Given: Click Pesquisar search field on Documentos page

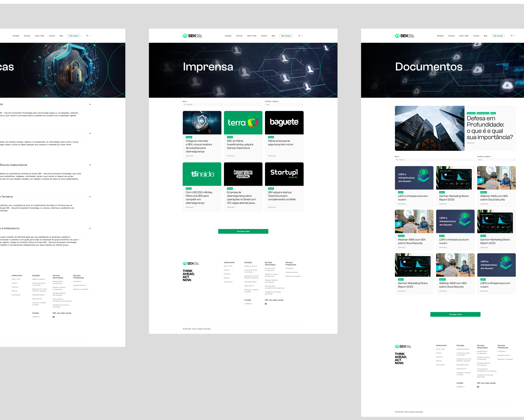Looking at the screenshot, I should [x=435, y=160].
